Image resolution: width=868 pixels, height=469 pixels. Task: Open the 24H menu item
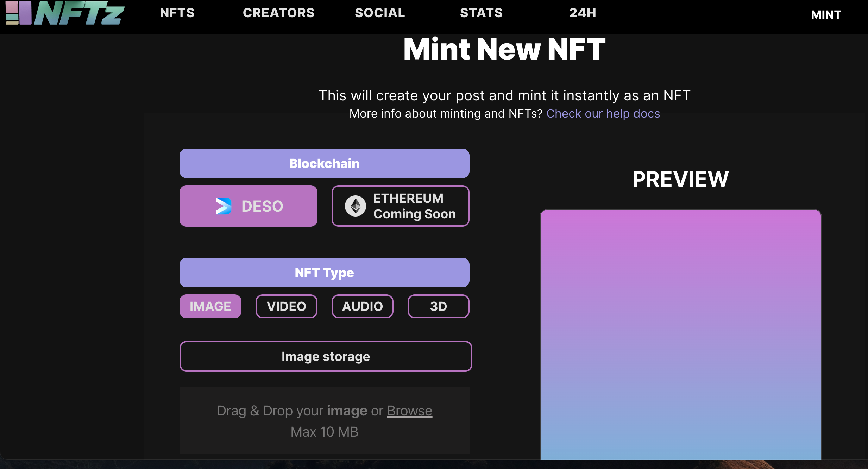[x=583, y=13]
